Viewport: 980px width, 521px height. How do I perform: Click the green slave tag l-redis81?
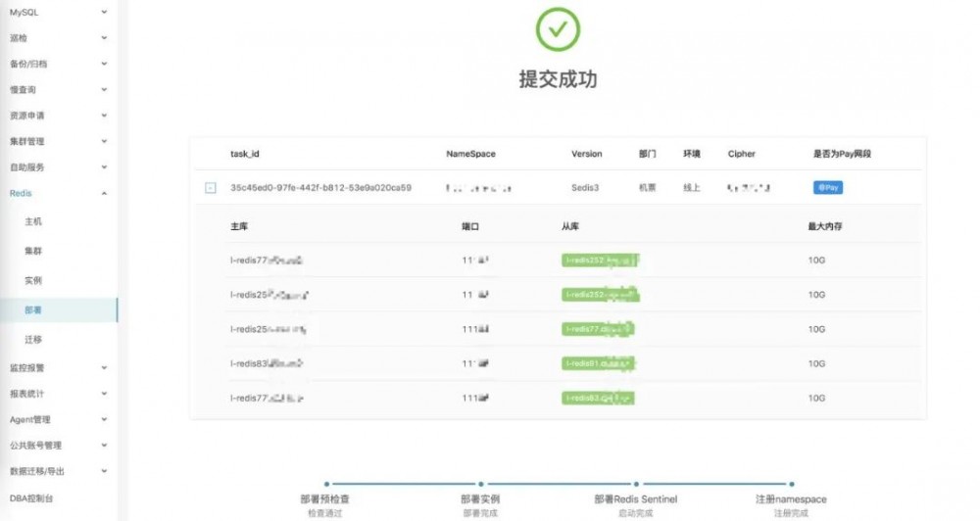tap(598, 363)
